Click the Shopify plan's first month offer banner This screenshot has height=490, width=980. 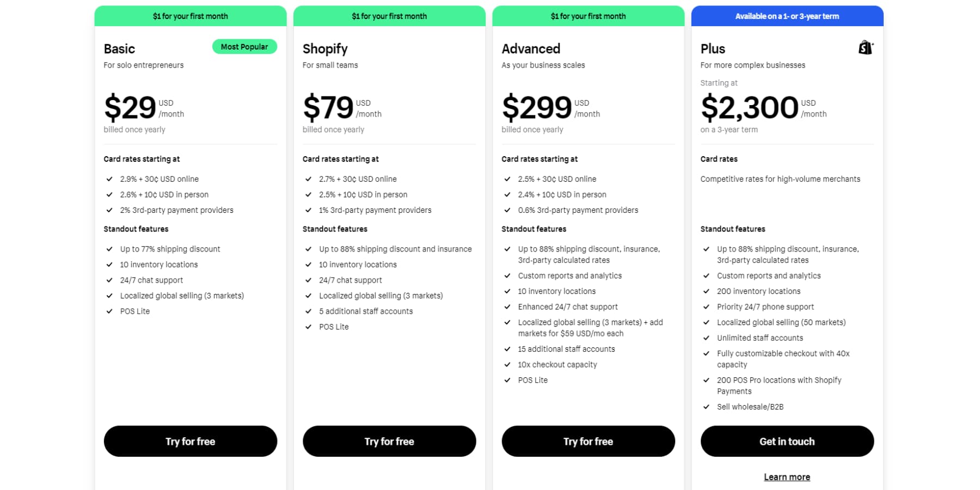point(389,16)
